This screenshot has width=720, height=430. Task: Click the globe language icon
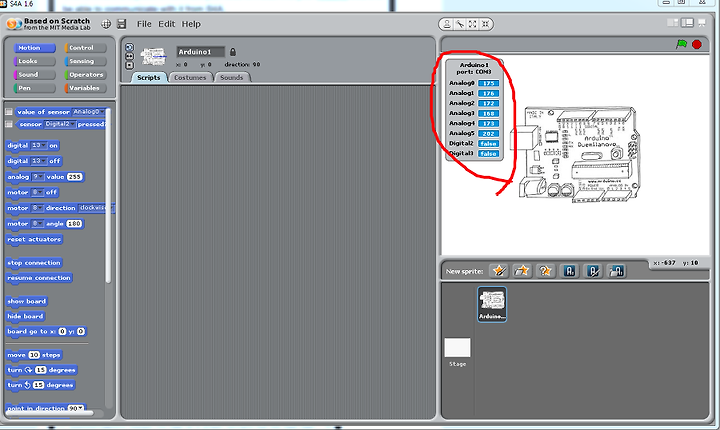point(106,24)
